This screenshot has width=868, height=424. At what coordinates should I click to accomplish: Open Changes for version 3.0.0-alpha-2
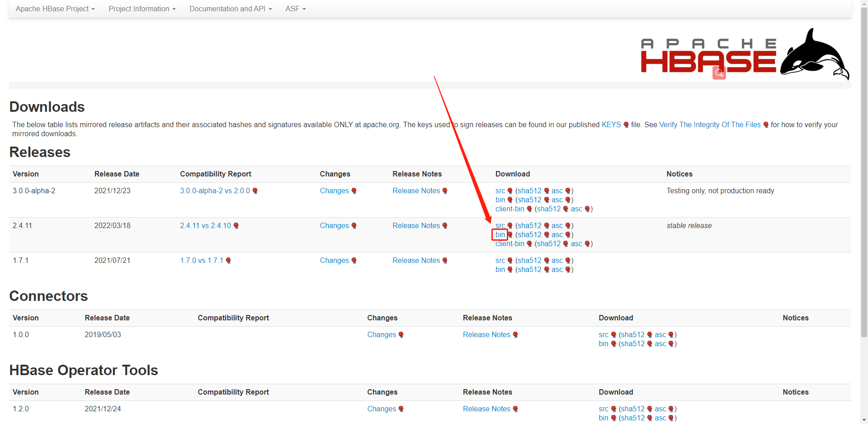[334, 191]
